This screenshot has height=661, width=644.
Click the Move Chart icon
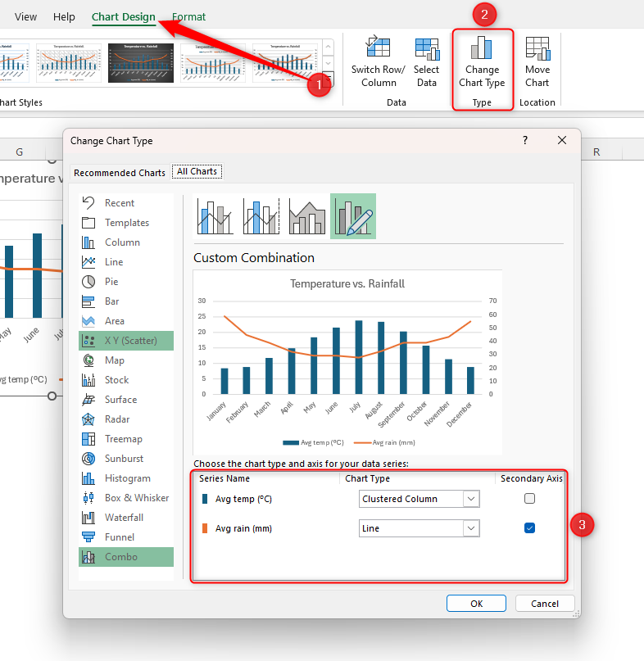(x=537, y=48)
